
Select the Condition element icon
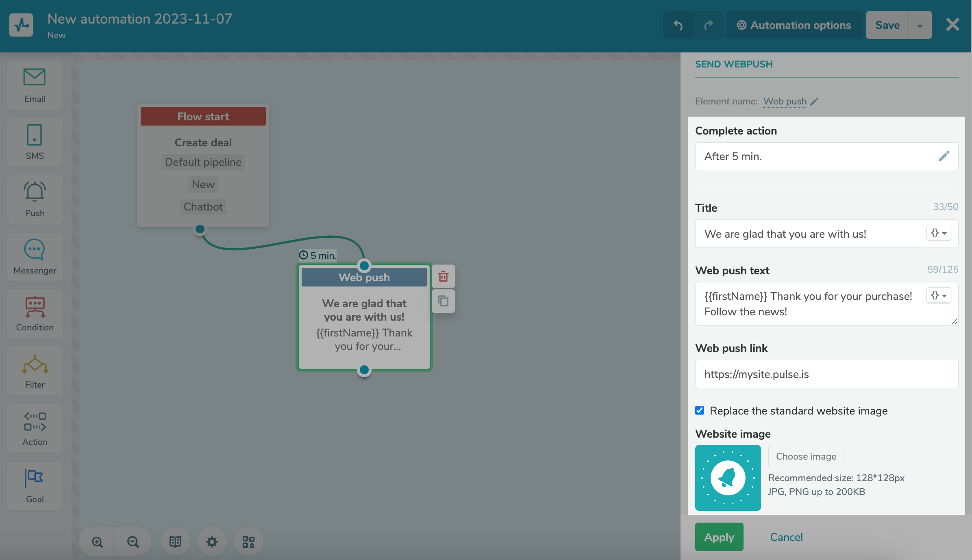(x=35, y=307)
